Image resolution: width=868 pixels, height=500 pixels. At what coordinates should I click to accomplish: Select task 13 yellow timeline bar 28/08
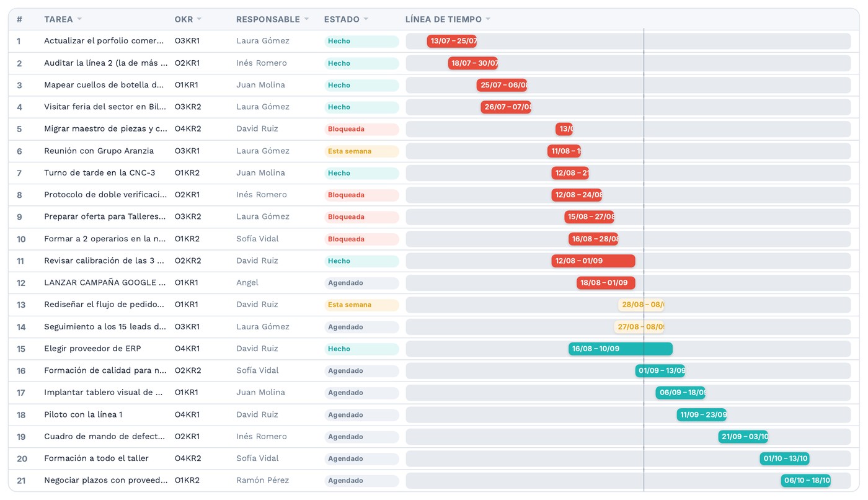coord(642,305)
